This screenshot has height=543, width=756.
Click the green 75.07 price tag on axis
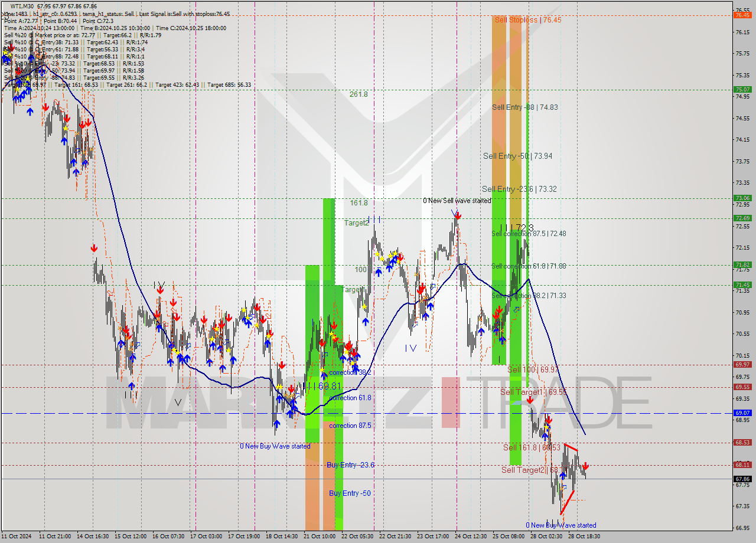point(742,89)
